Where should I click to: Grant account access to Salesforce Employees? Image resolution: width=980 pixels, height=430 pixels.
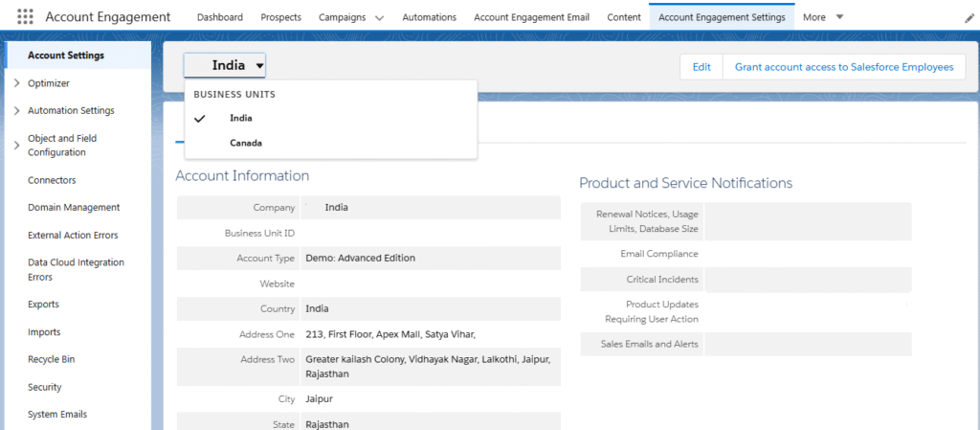tap(844, 67)
